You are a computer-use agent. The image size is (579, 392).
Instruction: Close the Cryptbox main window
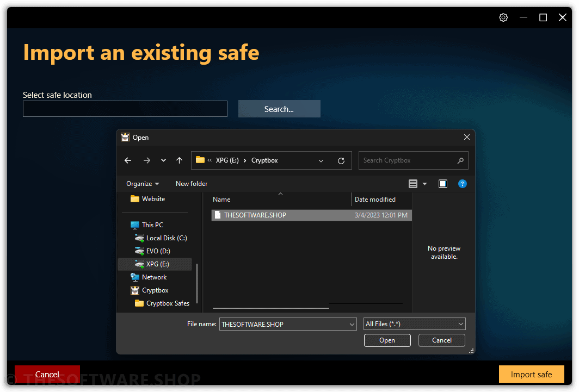coord(562,17)
